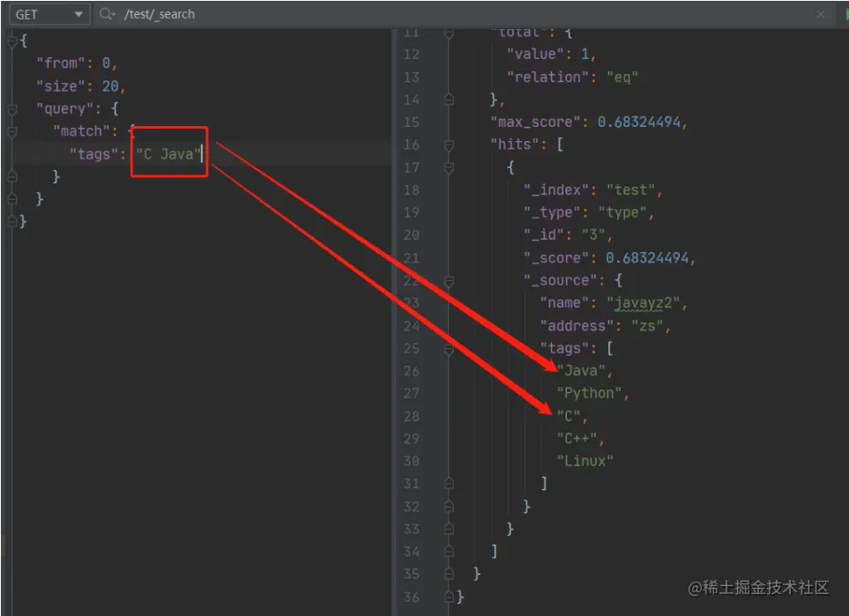Click the "test" index value on line 18
This screenshot has height=616, width=849.
(630, 190)
